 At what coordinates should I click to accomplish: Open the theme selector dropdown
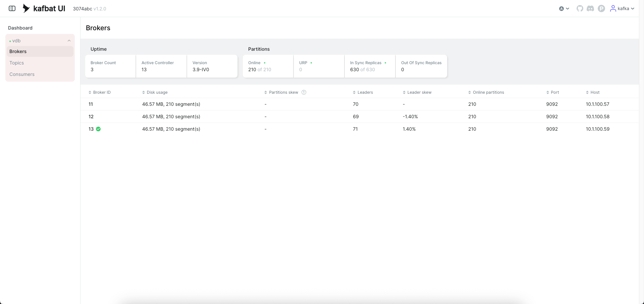564,8
